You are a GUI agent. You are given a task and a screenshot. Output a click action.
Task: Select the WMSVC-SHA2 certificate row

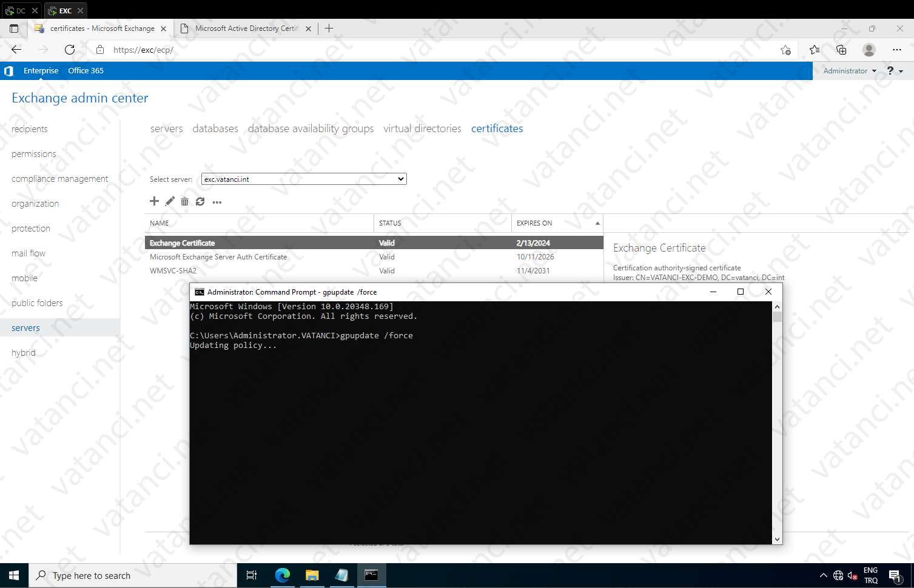pyautogui.click(x=374, y=271)
